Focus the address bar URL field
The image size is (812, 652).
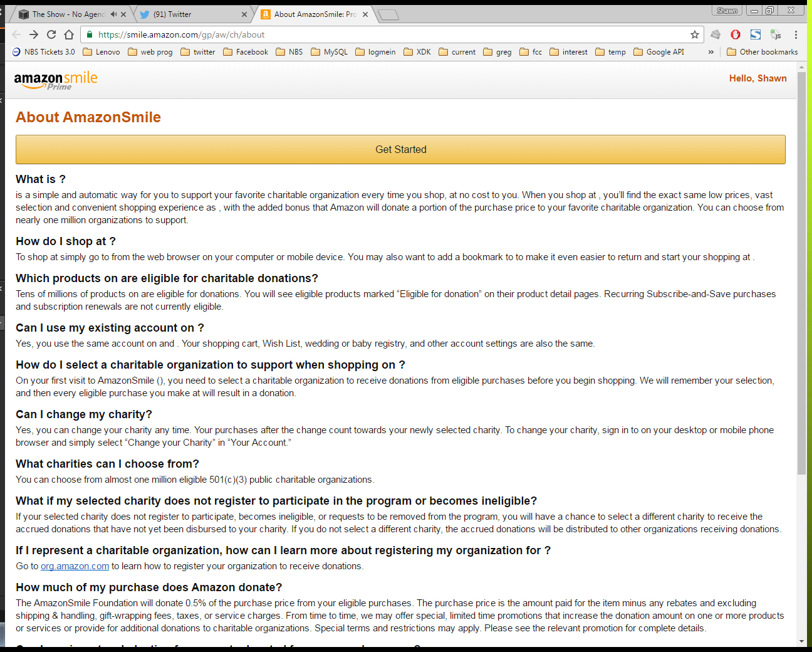click(x=392, y=34)
